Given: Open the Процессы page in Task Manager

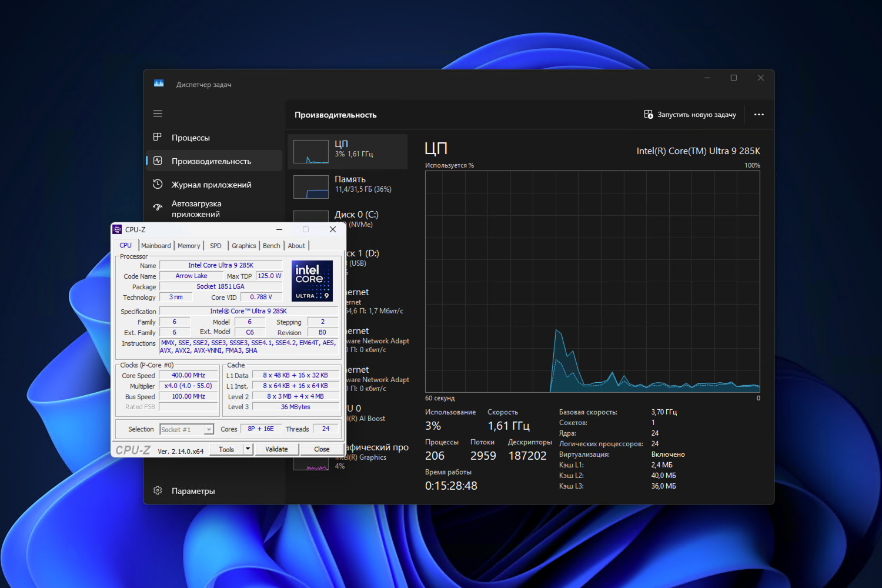Looking at the screenshot, I should 214,138.
